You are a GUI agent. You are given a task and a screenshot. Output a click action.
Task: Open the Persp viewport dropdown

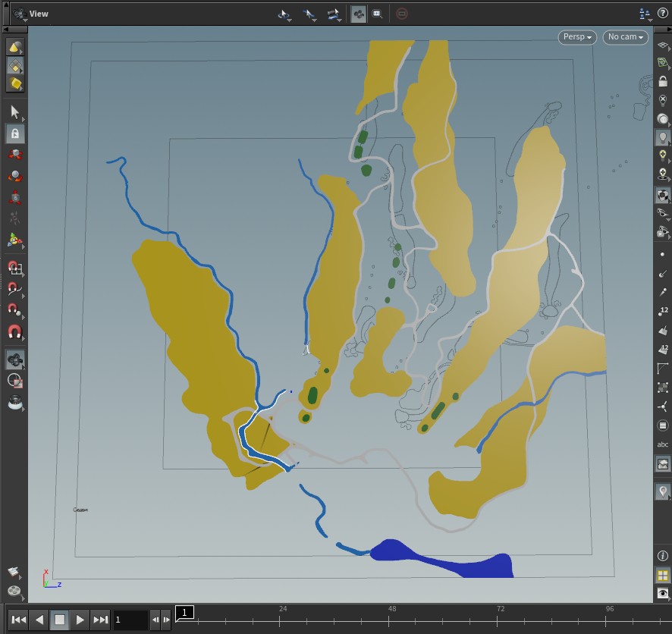pos(577,37)
